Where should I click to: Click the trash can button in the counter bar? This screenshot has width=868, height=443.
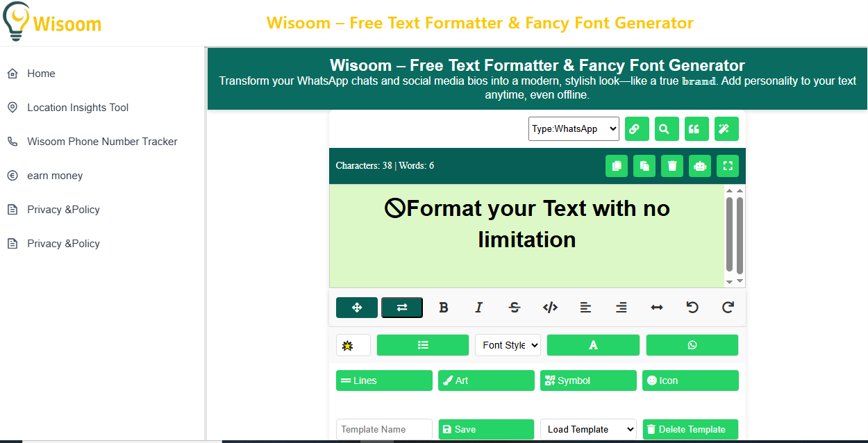672,166
